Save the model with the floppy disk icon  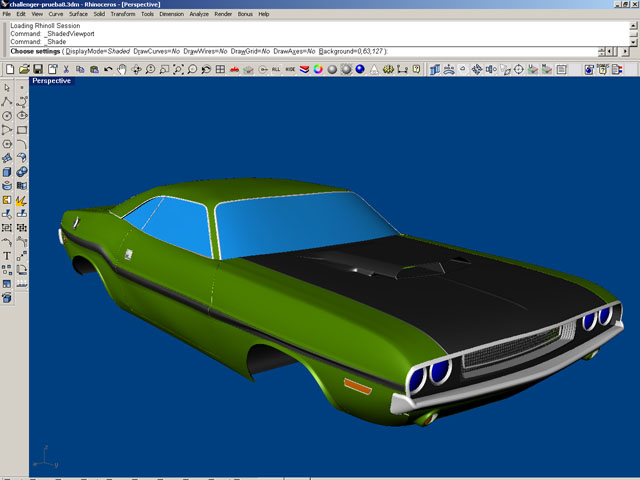click(x=38, y=69)
